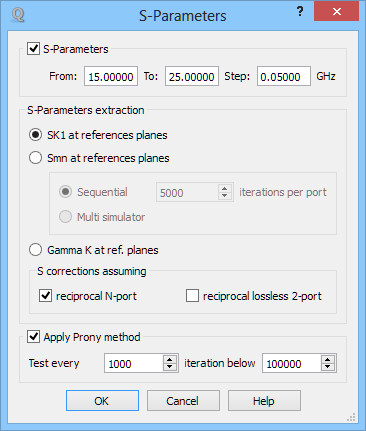Confirm settings with the OK button
Viewport: 366px width, 431px height.
tap(102, 401)
